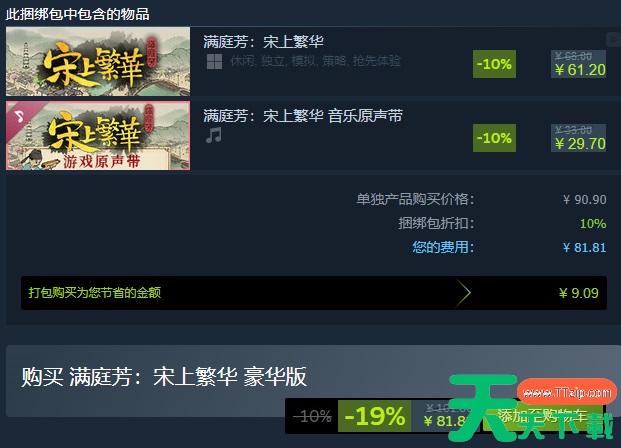Click the 打包购买为您节省的金额 savings bar
Screen dimensions: 621x448
[x=314, y=293]
